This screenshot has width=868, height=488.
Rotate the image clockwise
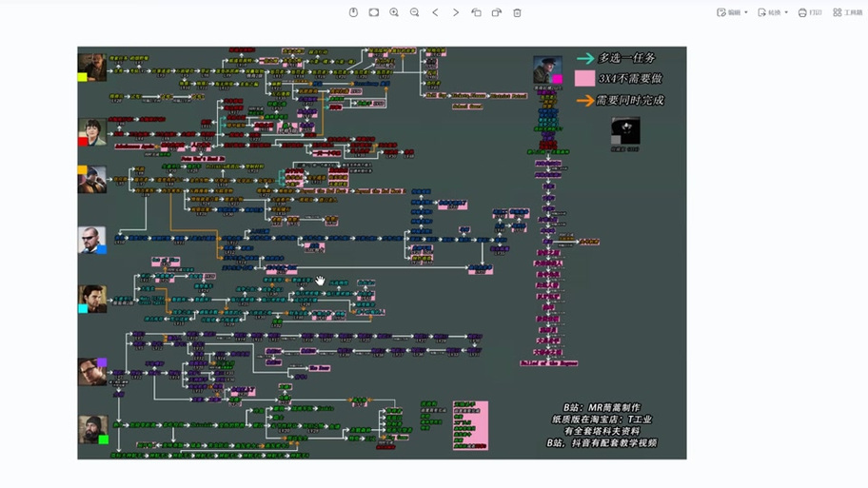(497, 12)
